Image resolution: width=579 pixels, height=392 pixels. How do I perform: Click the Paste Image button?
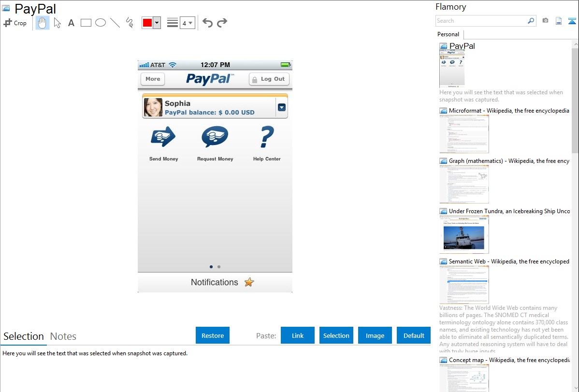click(x=375, y=335)
